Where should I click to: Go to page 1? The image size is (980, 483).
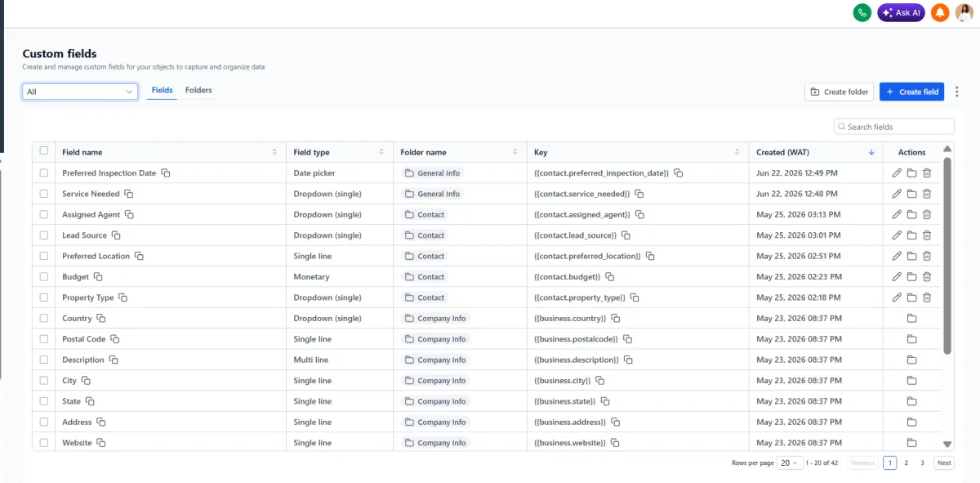coord(889,463)
